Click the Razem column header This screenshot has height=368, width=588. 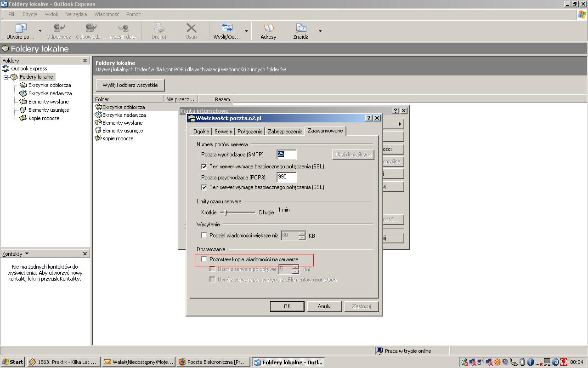[x=216, y=99]
